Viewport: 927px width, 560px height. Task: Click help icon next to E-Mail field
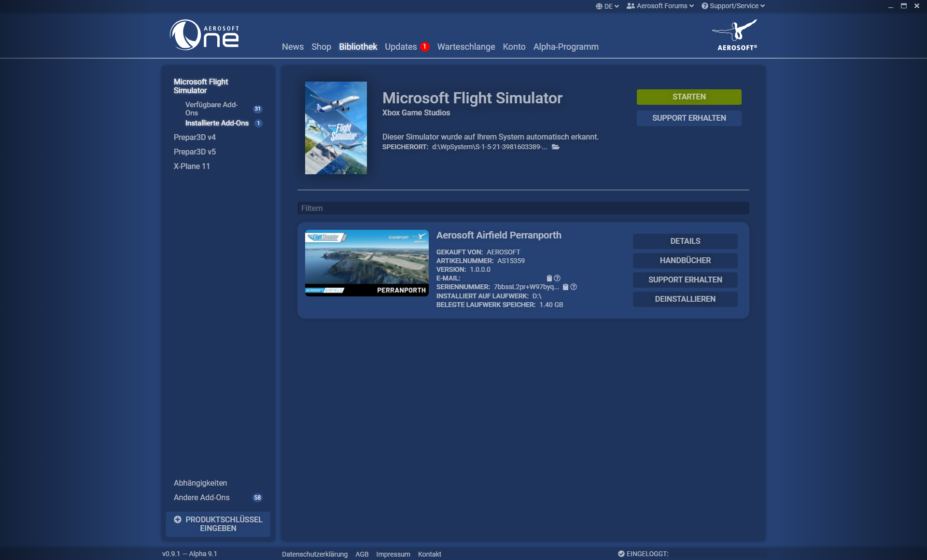[557, 278]
